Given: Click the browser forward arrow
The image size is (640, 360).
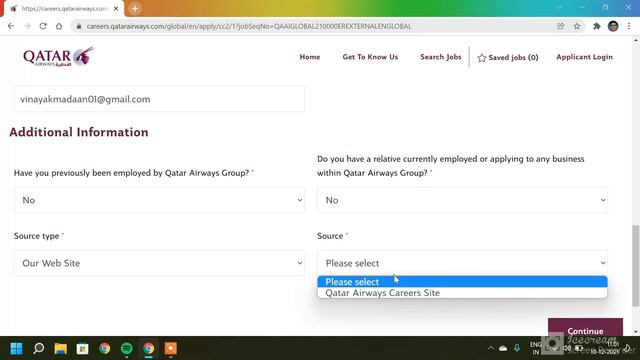Looking at the screenshot, I should coord(27,26).
